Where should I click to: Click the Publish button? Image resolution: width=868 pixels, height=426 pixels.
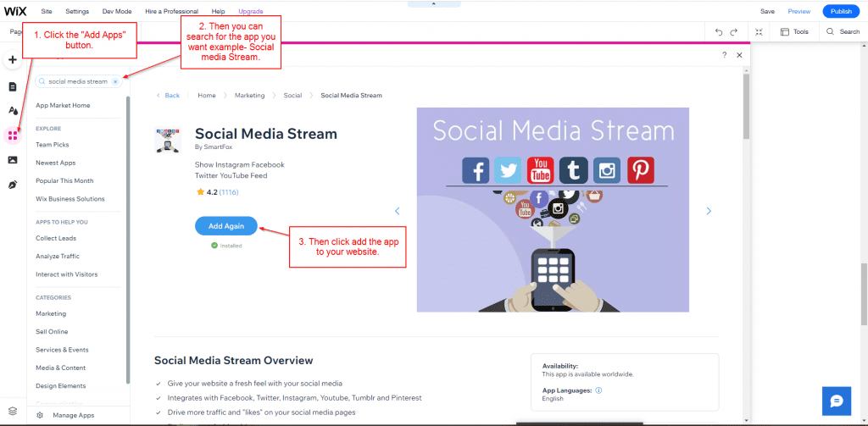841,11
